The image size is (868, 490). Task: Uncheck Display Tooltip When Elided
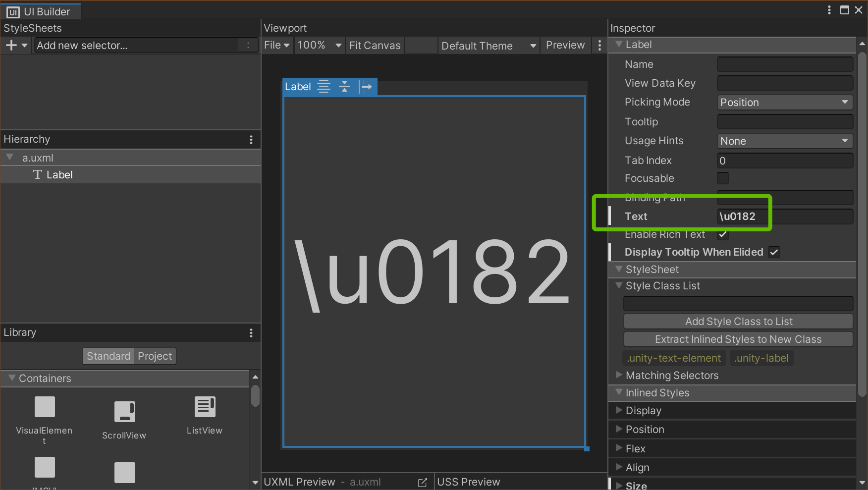[x=774, y=252]
